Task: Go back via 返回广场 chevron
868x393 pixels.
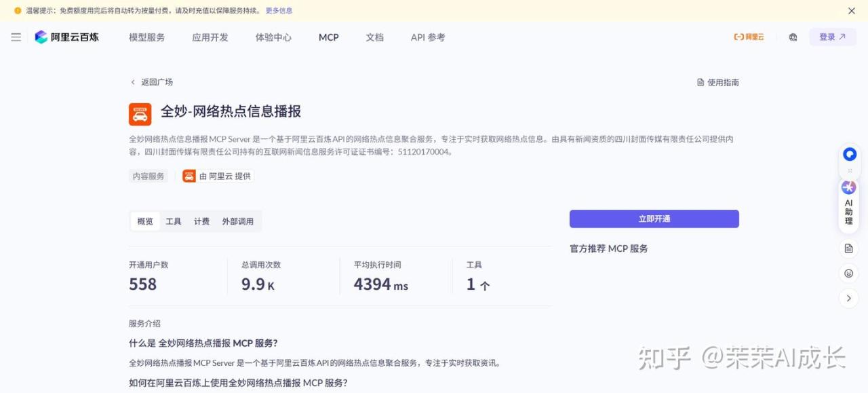Action: click(134, 82)
